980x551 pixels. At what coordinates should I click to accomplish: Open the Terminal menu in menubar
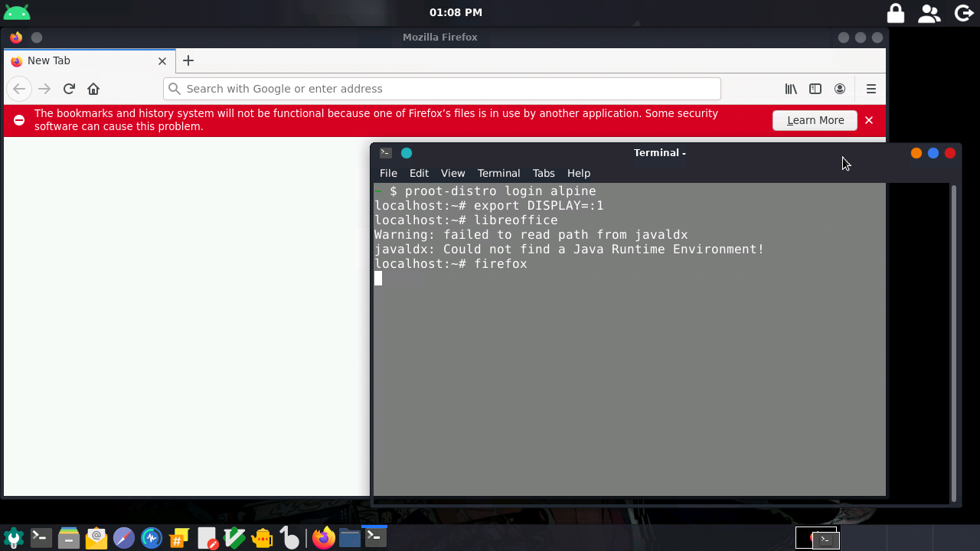click(x=498, y=173)
